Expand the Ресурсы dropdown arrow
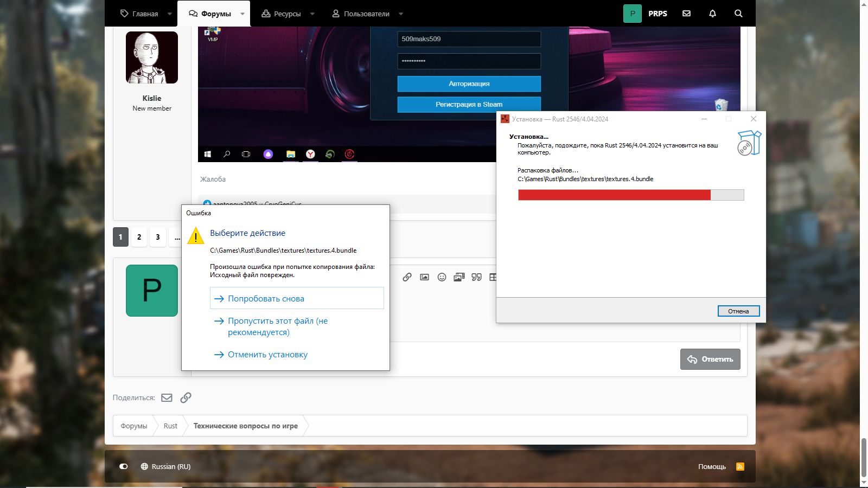This screenshot has height=488, width=868. tap(312, 14)
